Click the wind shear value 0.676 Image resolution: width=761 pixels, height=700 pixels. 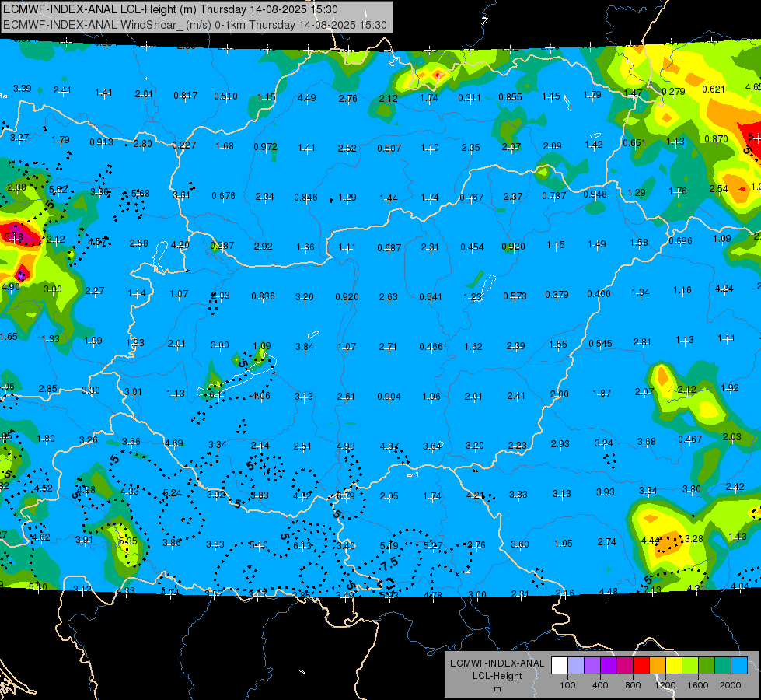[224, 196]
